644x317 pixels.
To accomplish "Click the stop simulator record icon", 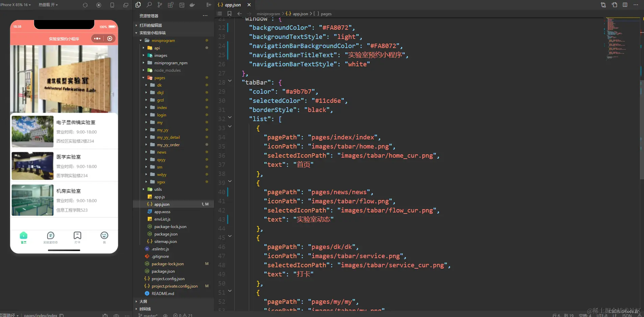I will click(x=99, y=5).
